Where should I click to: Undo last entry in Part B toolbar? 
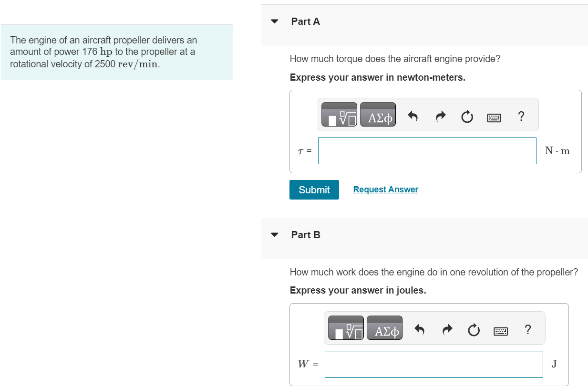pyautogui.click(x=420, y=329)
